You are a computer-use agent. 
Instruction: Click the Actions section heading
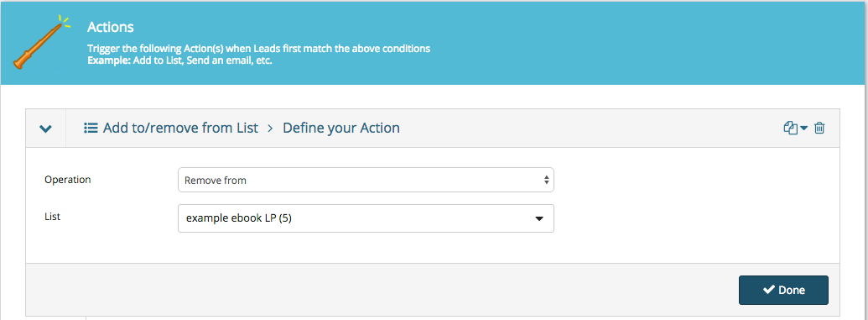click(x=111, y=27)
